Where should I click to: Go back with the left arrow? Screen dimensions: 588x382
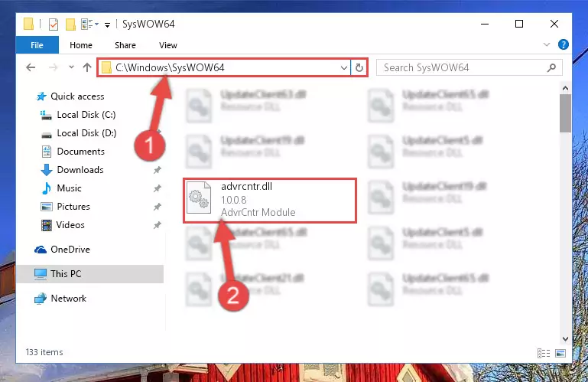point(31,67)
